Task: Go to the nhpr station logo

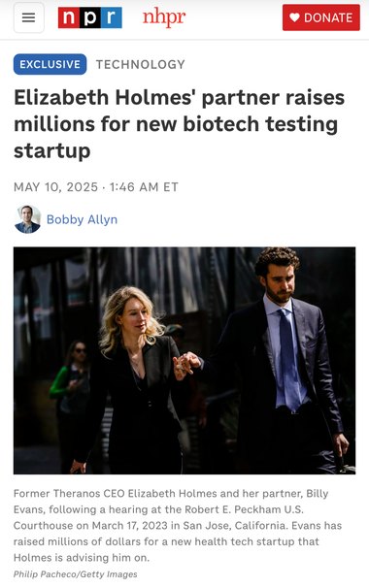Action: pyautogui.click(x=164, y=17)
